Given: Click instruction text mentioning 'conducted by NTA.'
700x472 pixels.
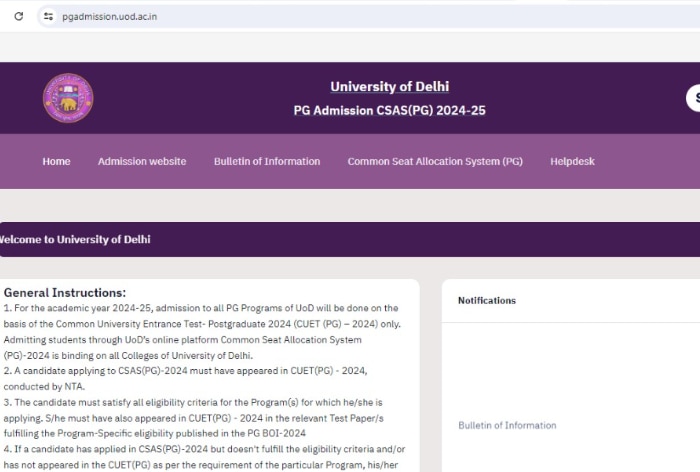Looking at the screenshot, I should click(x=44, y=386).
